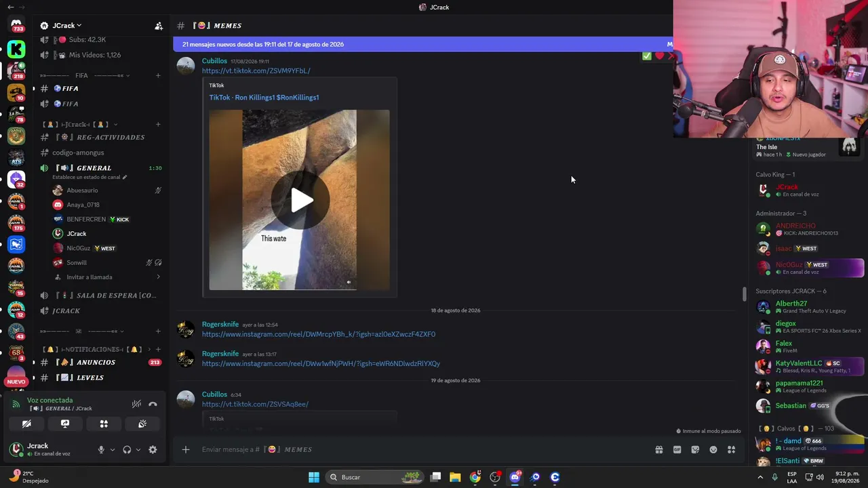This screenshot has height=488, width=868.
Task: Open headphone output options arrow
Action: tap(138, 449)
